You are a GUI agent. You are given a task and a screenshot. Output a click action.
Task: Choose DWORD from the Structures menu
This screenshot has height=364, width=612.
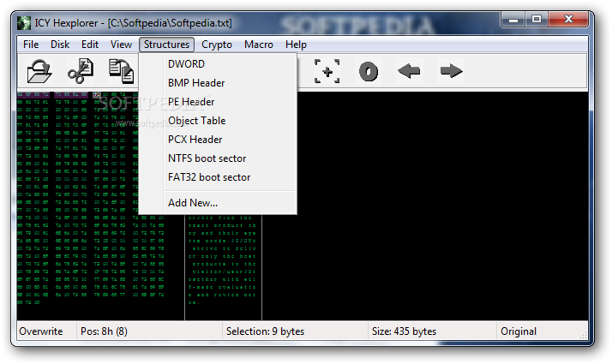(x=218, y=64)
